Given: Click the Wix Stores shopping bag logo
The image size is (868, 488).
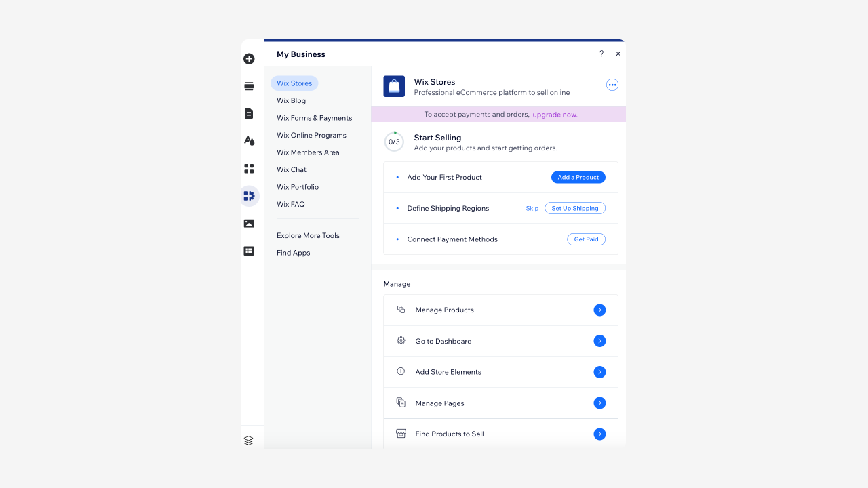Looking at the screenshot, I should point(394,86).
